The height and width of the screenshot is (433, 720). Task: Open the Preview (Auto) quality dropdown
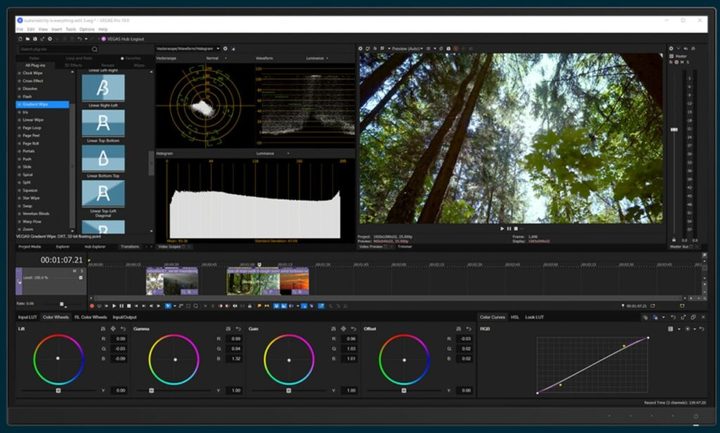[408, 48]
